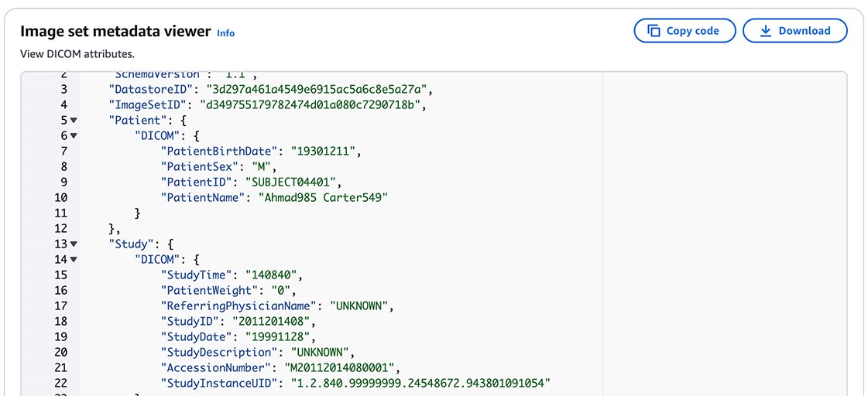868x396 pixels.
Task: Collapse the "Study" block fold arrow
Action: 74,244
